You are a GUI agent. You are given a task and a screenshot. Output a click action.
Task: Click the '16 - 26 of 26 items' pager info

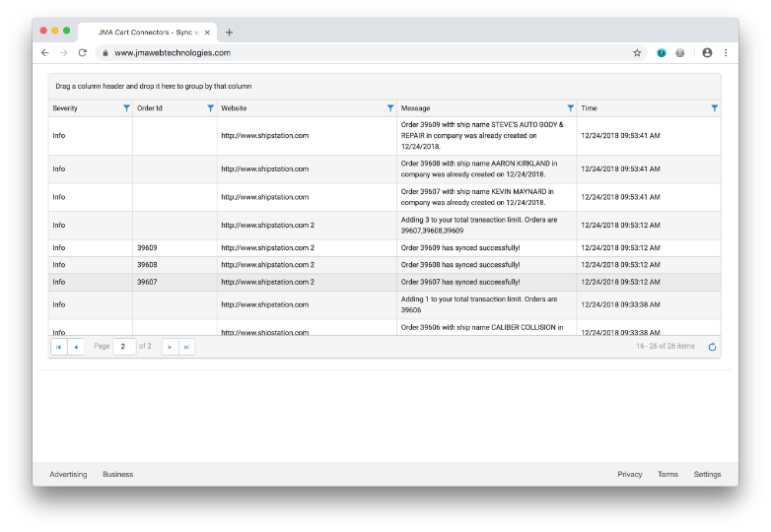666,347
